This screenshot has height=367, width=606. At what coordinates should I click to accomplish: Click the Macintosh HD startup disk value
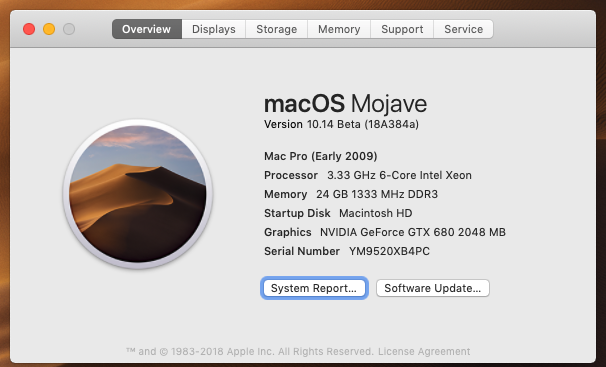(x=376, y=213)
